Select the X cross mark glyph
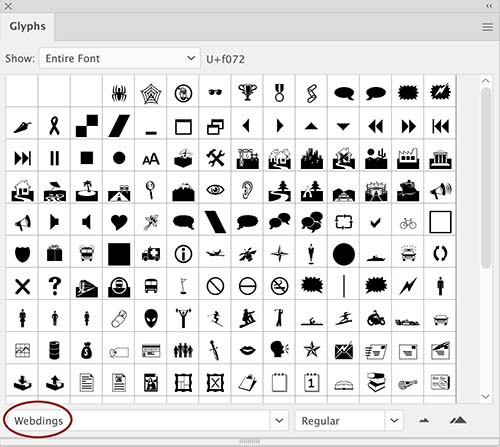500x447 pixels. pyautogui.click(x=23, y=286)
